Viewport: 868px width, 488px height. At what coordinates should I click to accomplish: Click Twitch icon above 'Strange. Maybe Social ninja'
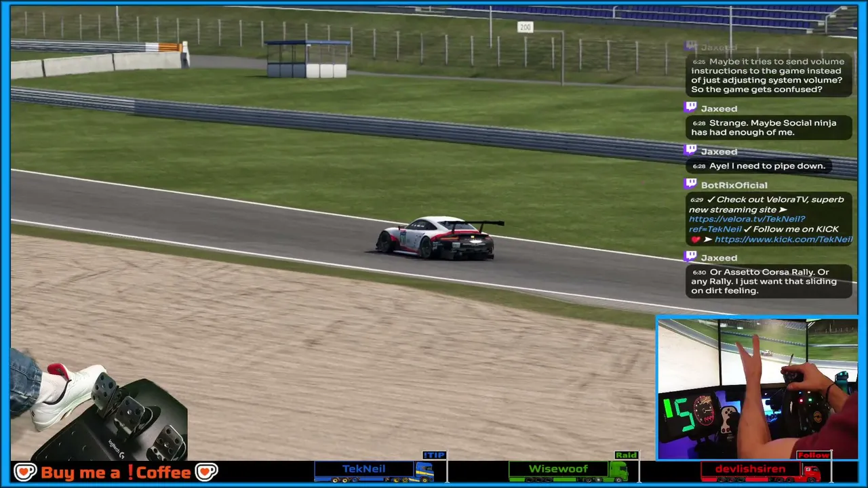tap(690, 107)
